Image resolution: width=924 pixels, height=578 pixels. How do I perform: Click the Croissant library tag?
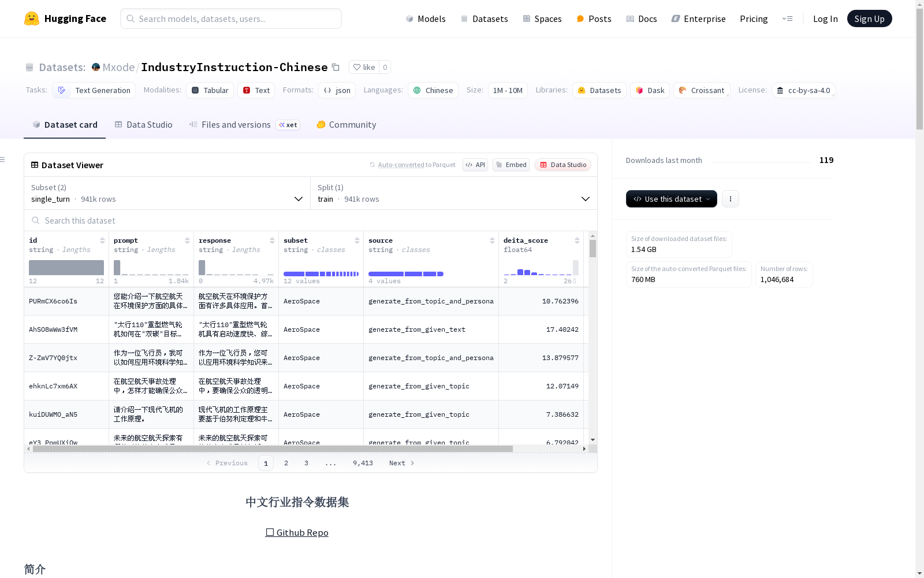(x=702, y=90)
